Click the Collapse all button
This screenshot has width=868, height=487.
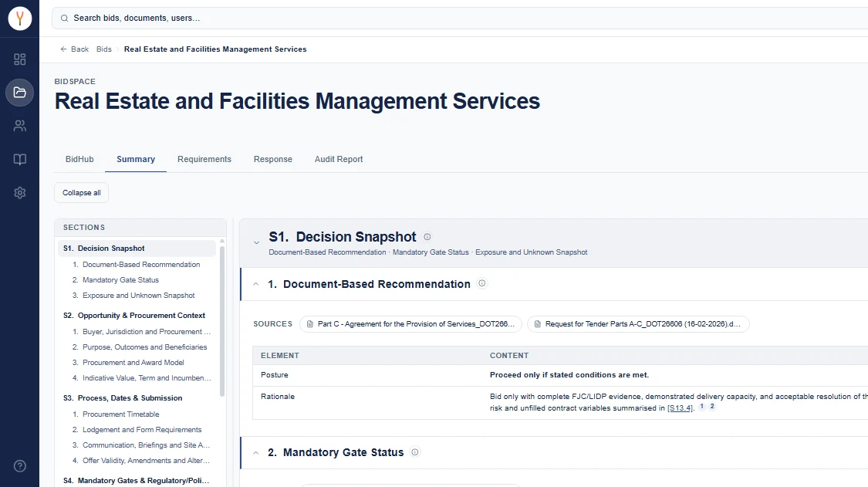81,193
